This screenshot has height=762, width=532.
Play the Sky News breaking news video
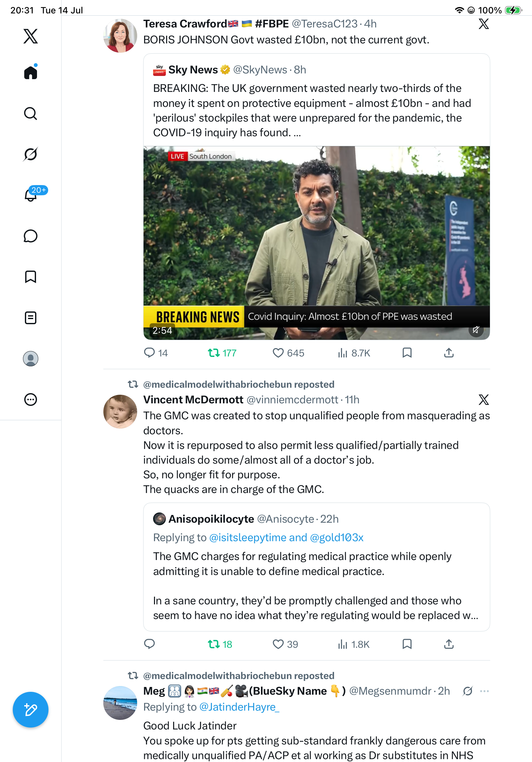point(316,243)
